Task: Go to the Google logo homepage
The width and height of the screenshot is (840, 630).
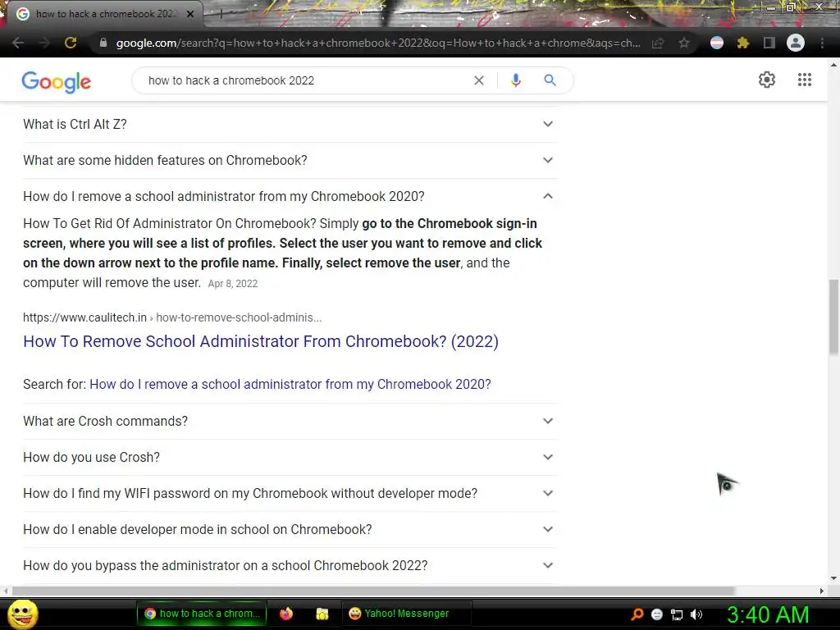Action: pyautogui.click(x=57, y=81)
